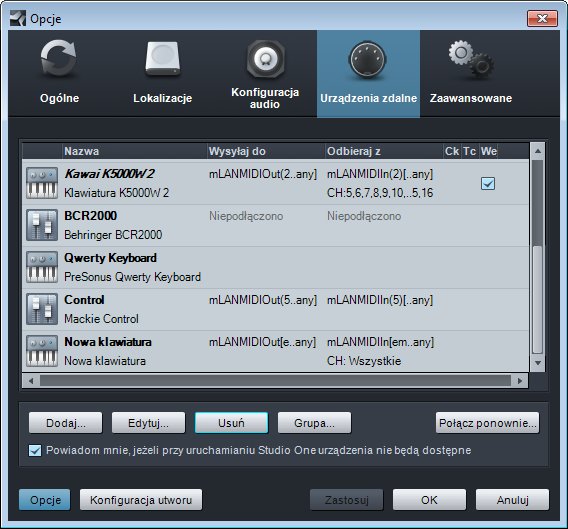Click the We column header

489,151
